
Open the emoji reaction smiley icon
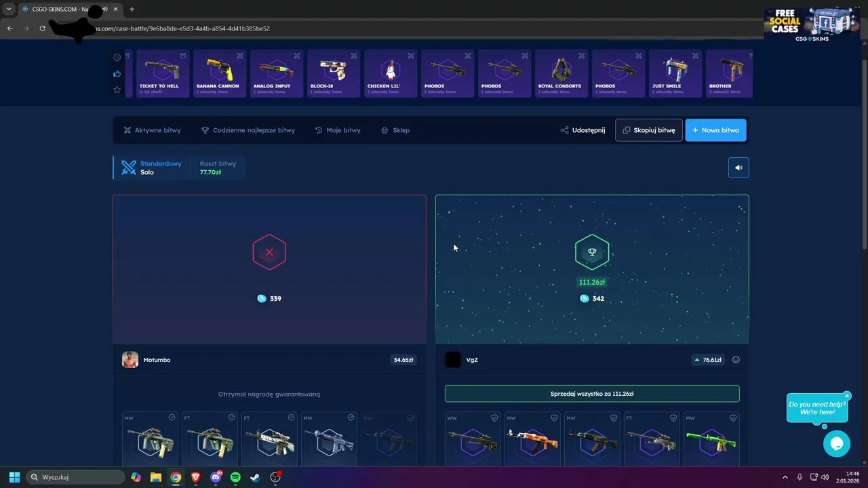pos(736,360)
